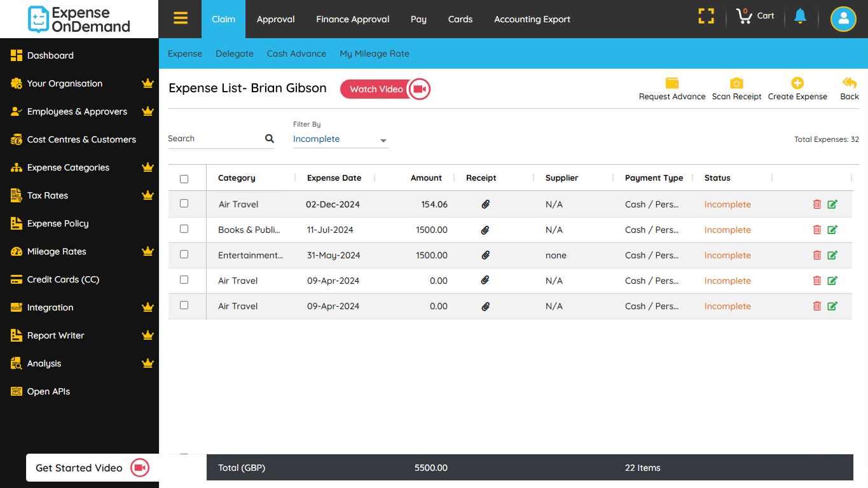This screenshot has width=868, height=488.
Task: Click the Create Expense plus icon
Action: coord(797,83)
